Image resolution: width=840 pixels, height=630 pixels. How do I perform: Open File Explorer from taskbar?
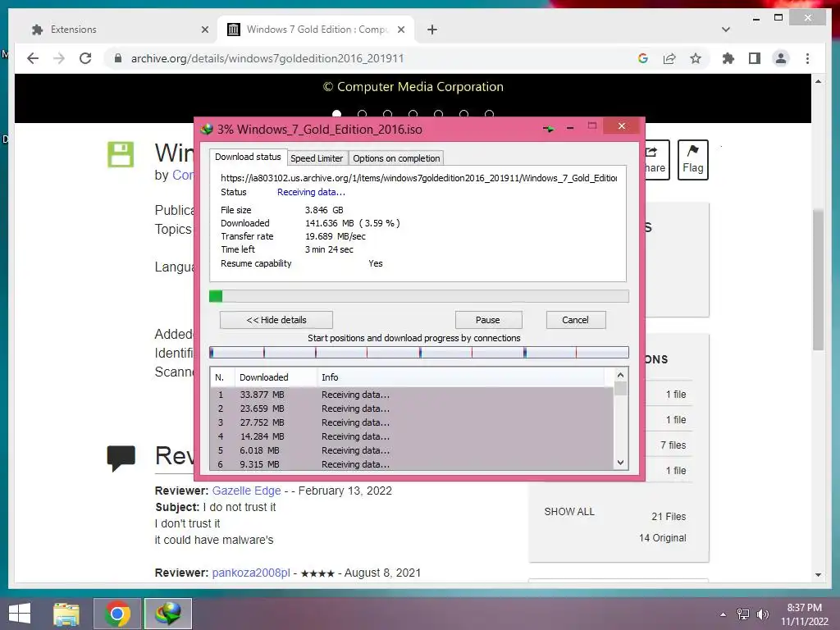(66, 614)
